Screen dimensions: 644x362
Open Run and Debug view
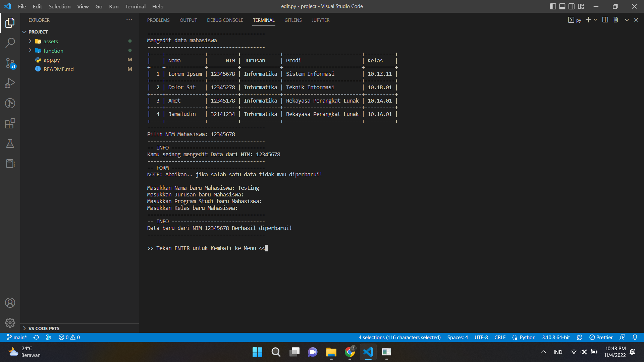click(10, 83)
